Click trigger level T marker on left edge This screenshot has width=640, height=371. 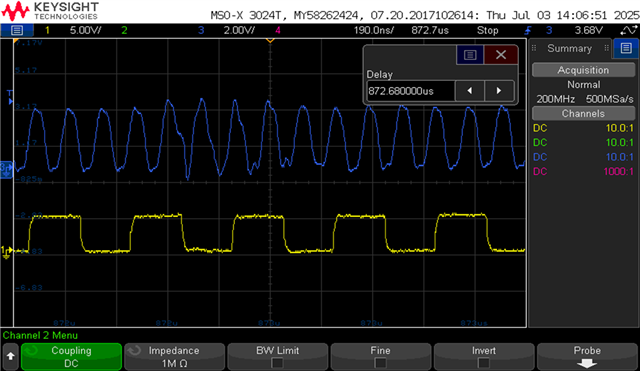tap(10, 97)
